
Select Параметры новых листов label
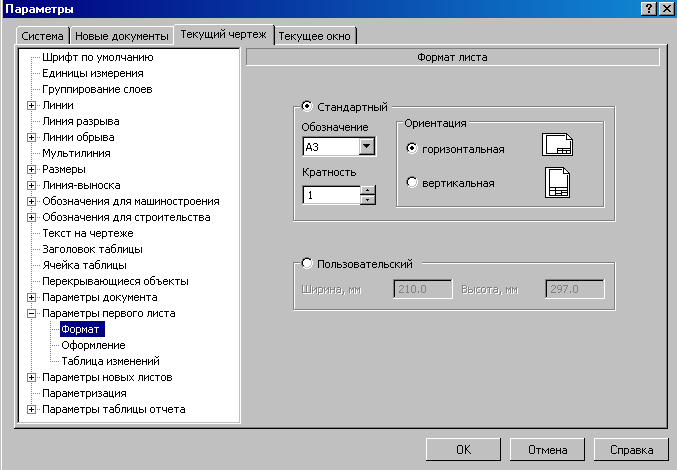(x=107, y=377)
